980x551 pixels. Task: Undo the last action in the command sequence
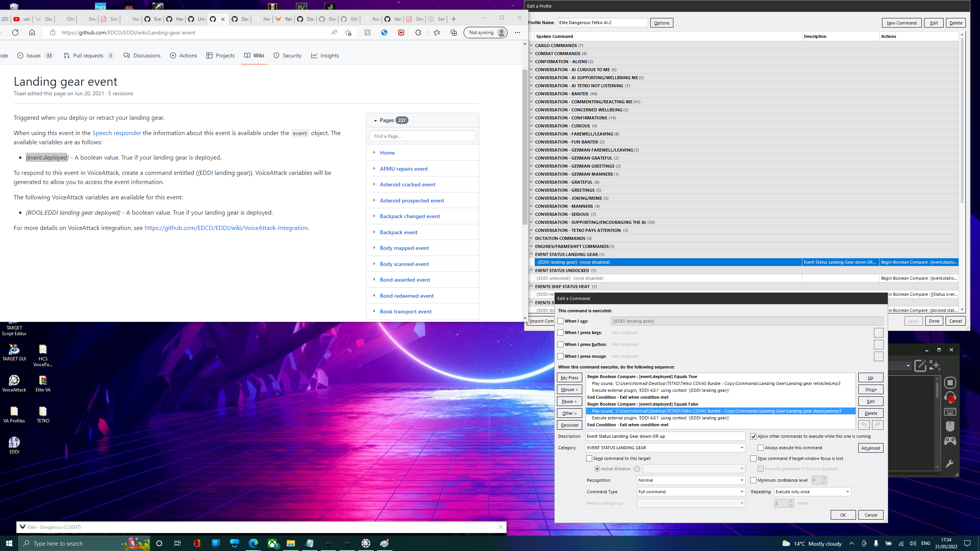click(x=864, y=425)
